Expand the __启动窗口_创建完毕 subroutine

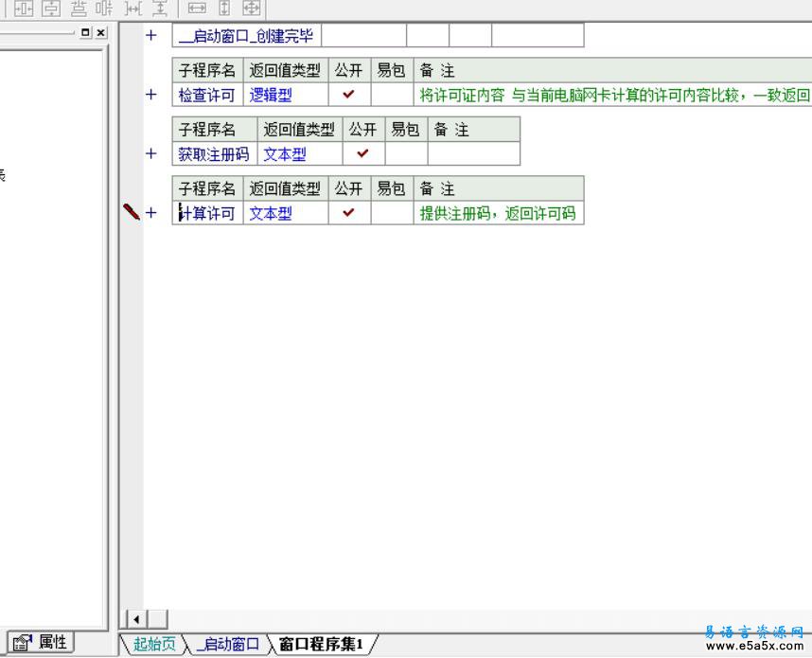(x=150, y=35)
